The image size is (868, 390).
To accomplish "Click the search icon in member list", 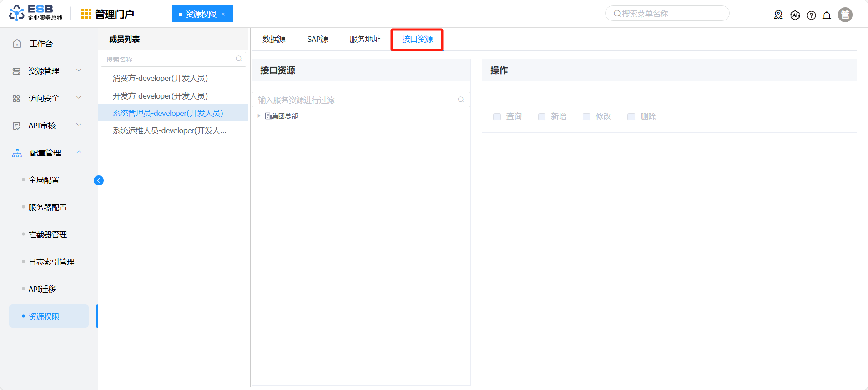I will click(239, 59).
